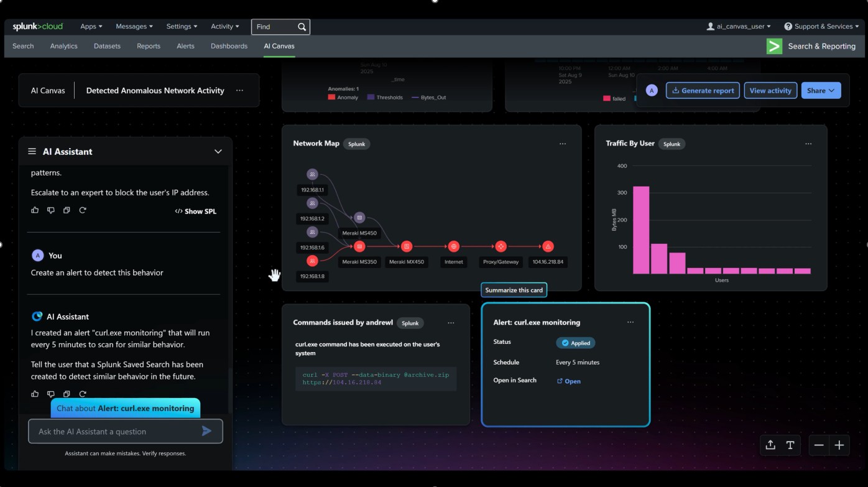Thumbs down the reply beside Show SPL
This screenshot has height=487, width=868.
coord(51,210)
